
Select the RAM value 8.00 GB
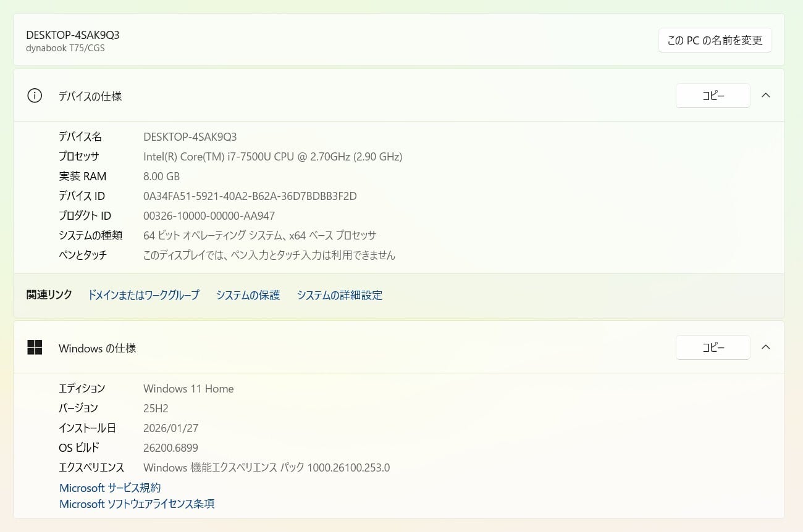(x=162, y=176)
